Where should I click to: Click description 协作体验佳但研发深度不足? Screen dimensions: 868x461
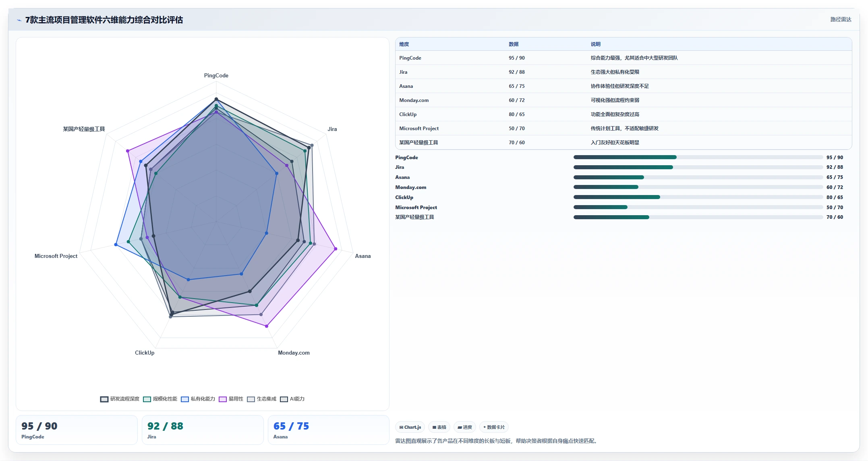click(620, 86)
